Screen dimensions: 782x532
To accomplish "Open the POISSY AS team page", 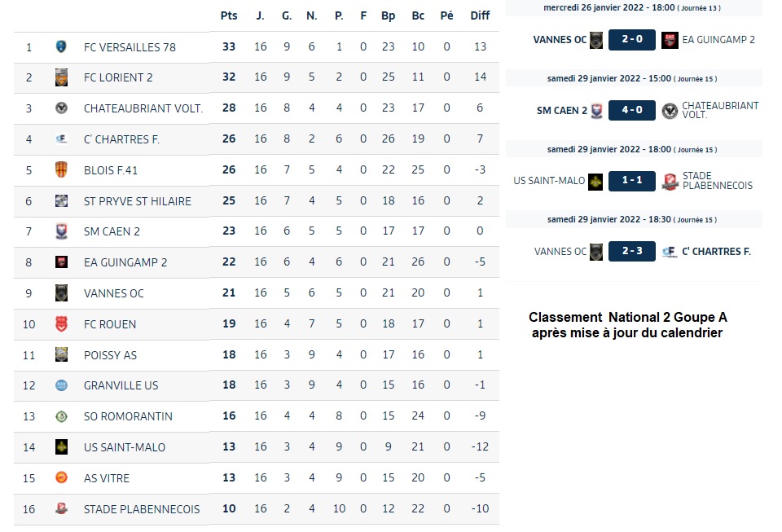I will point(110,355).
